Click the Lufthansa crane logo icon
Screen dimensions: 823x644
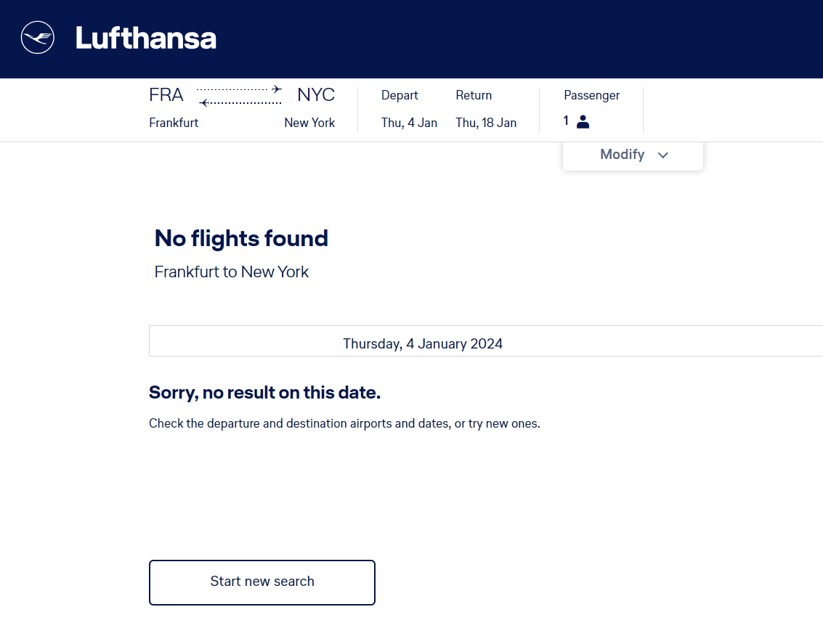coord(38,38)
